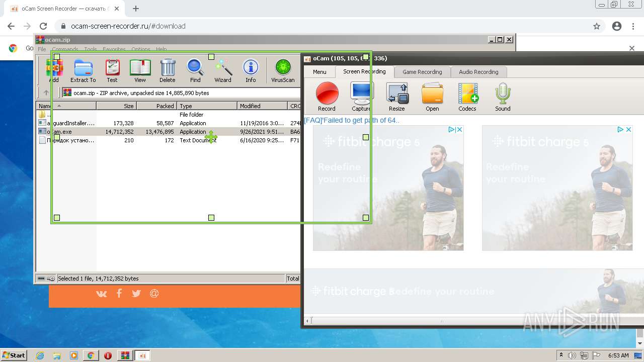Viewport: 644px width, 362px height.
Task: Open the View tool in WinRAR
Action: (x=140, y=70)
